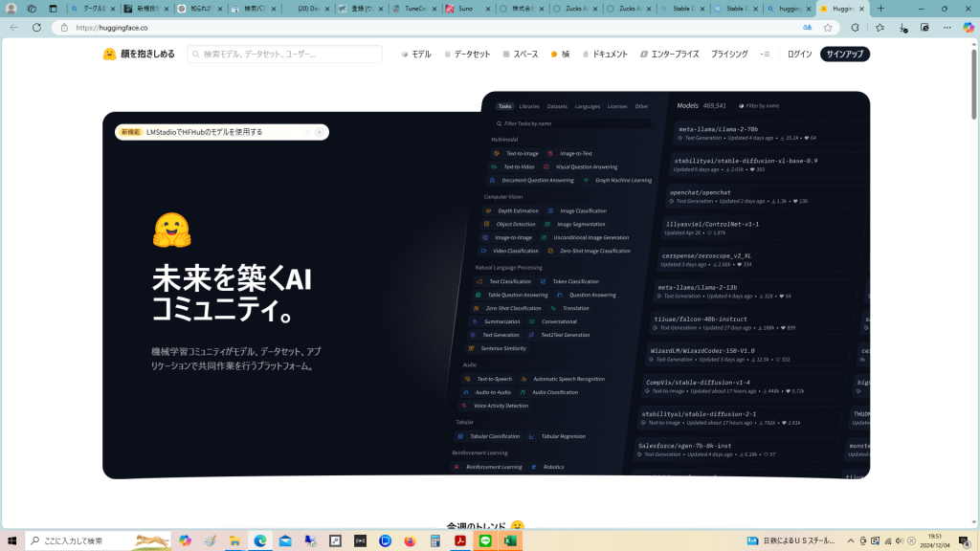Open a new tab with plus icon
The image size is (980, 551).
tap(880, 9)
